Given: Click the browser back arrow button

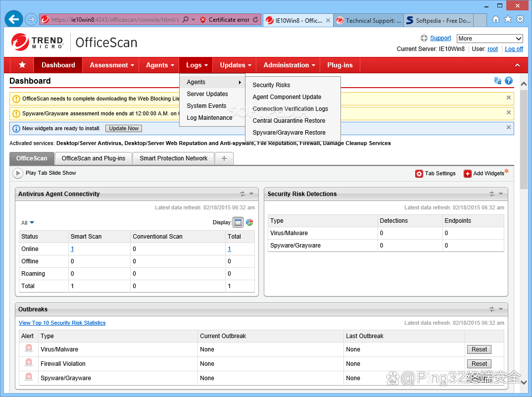Looking at the screenshot, I should 13,19.
